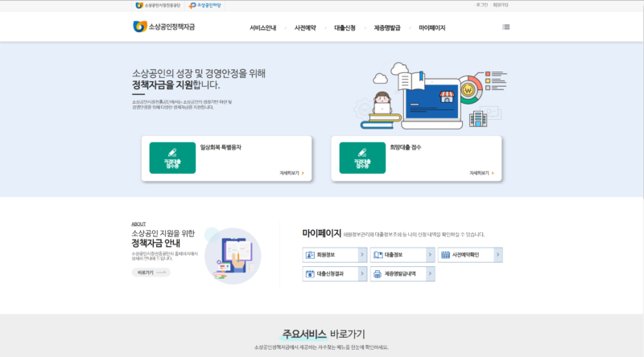The width and height of the screenshot is (644, 357).
Task: Click the 대출정보 book icon
Action: click(x=378, y=255)
